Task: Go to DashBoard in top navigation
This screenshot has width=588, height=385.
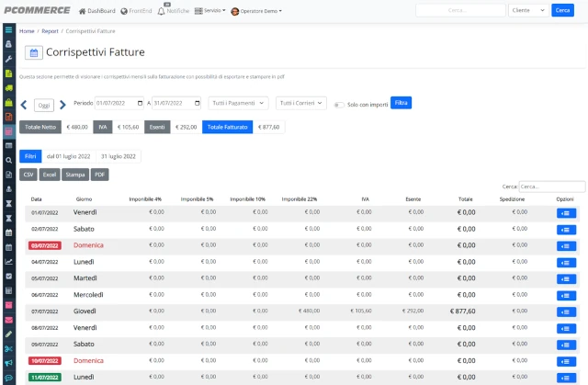Action: tap(97, 11)
